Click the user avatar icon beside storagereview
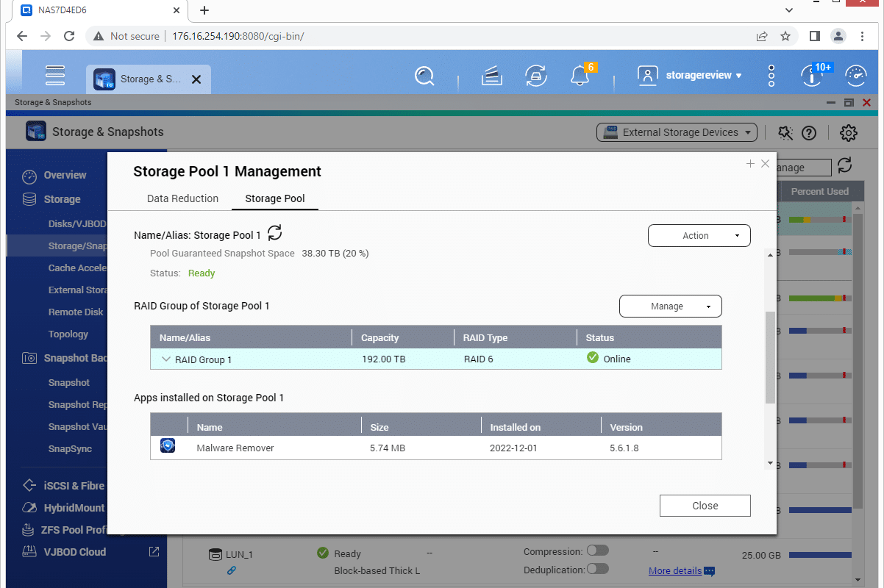This screenshot has width=884, height=588. click(647, 76)
